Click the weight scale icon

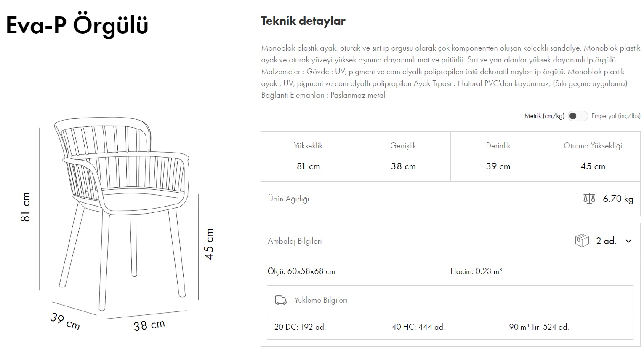(589, 199)
